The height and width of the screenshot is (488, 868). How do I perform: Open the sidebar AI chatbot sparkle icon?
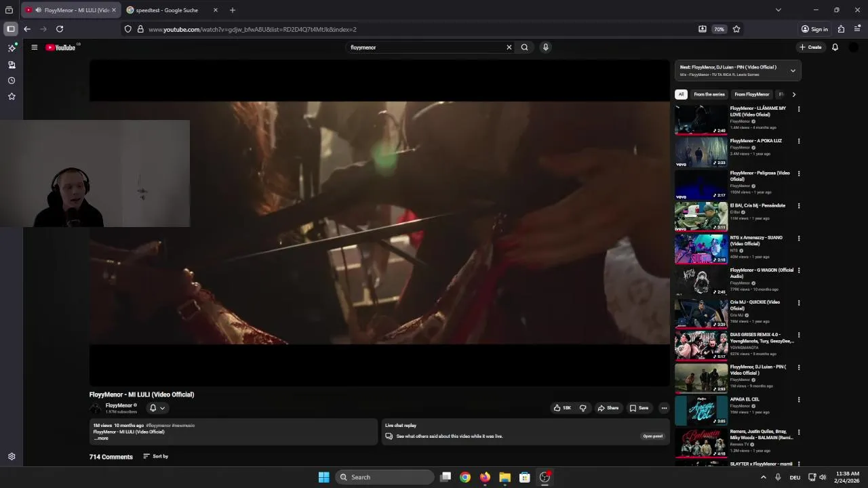pos(12,48)
